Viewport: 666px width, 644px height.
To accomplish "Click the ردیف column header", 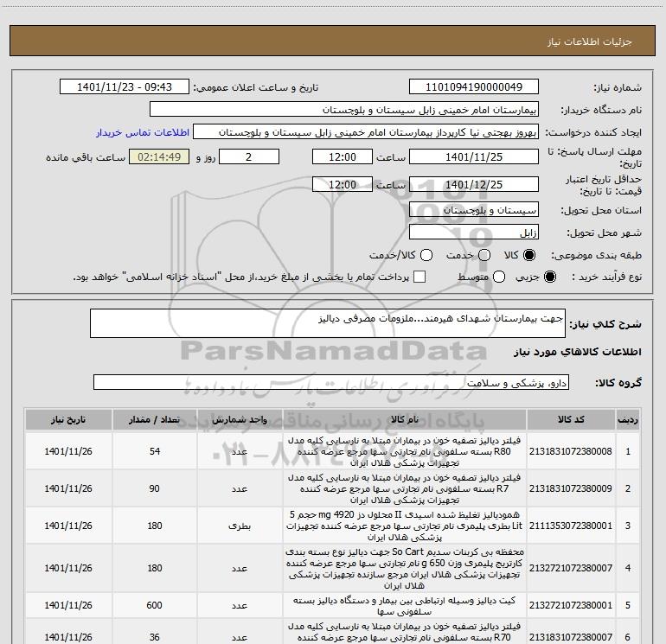I will (x=628, y=419).
